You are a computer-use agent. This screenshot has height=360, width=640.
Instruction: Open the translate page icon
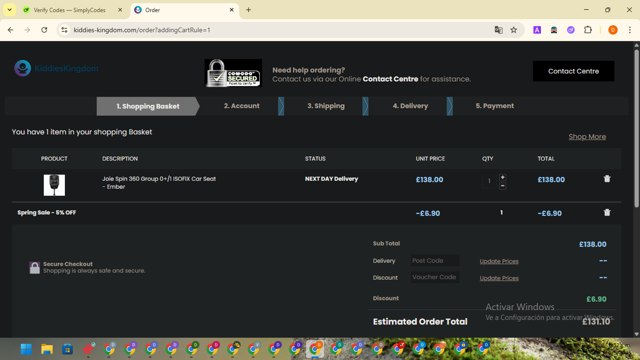point(498,30)
